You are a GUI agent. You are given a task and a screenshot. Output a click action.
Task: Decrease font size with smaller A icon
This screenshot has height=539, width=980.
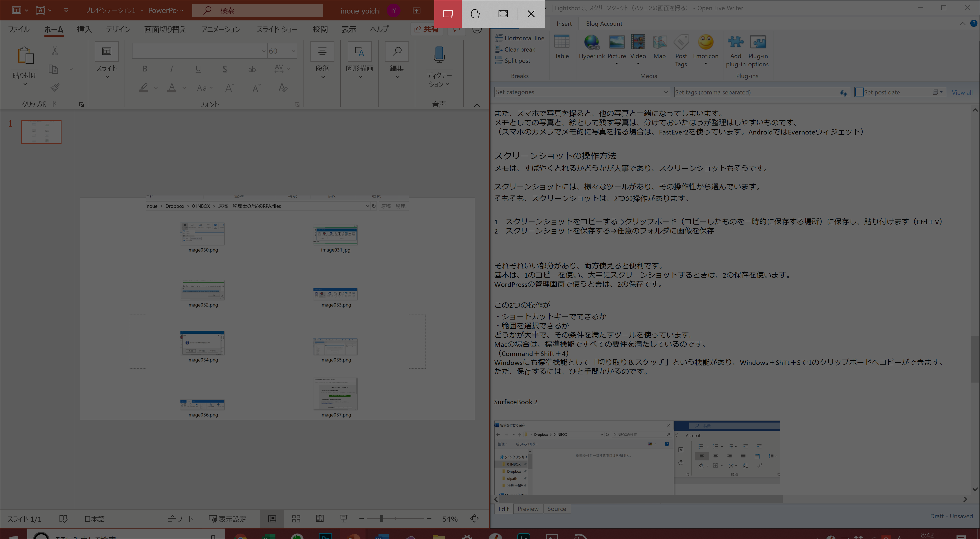256,88
